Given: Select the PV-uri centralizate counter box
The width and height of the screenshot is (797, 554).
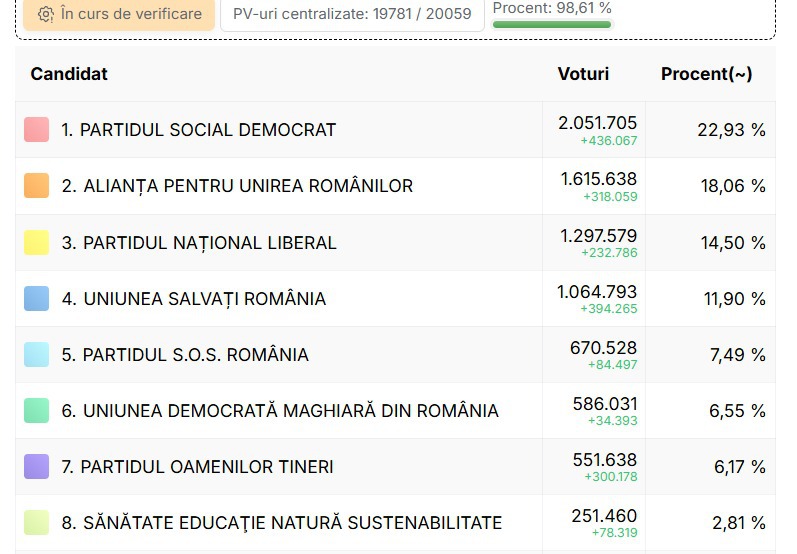Looking at the screenshot, I should [x=352, y=14].
